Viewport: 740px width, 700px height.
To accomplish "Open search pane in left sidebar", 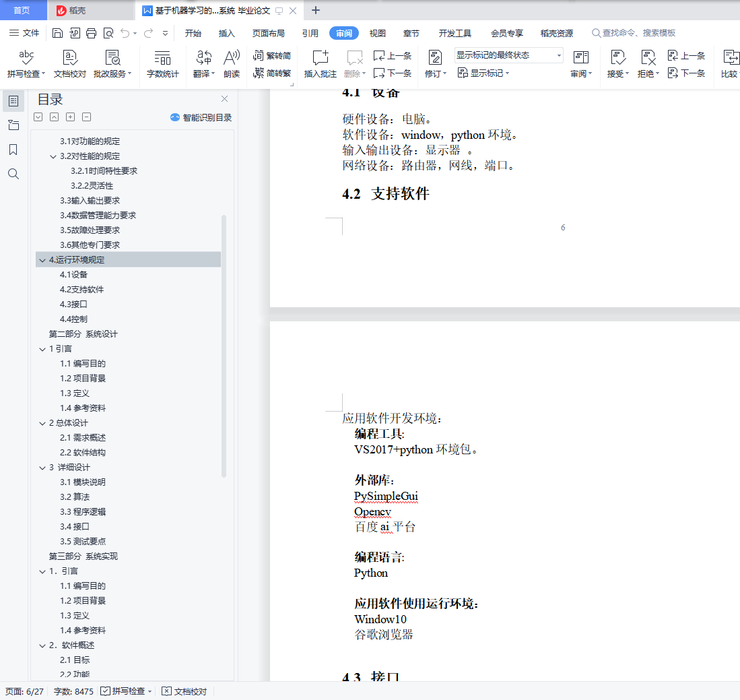I will 13,174.
